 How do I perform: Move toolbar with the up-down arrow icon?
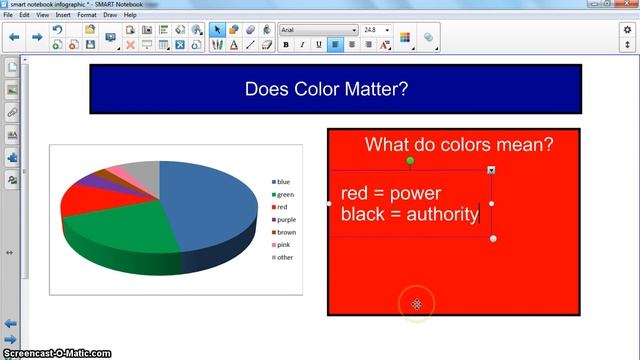627,44
